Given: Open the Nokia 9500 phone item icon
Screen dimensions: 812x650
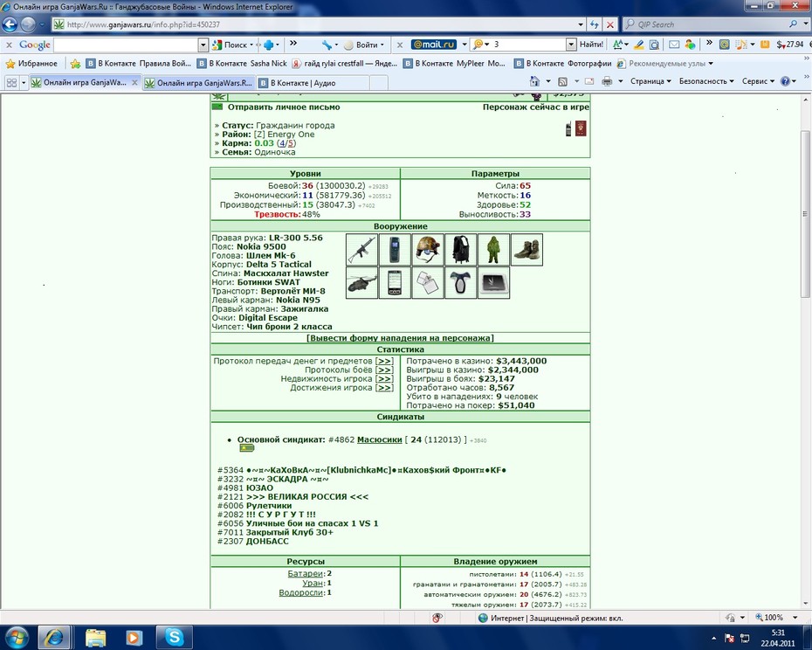Looking at the screenshot, I should 395,249.
